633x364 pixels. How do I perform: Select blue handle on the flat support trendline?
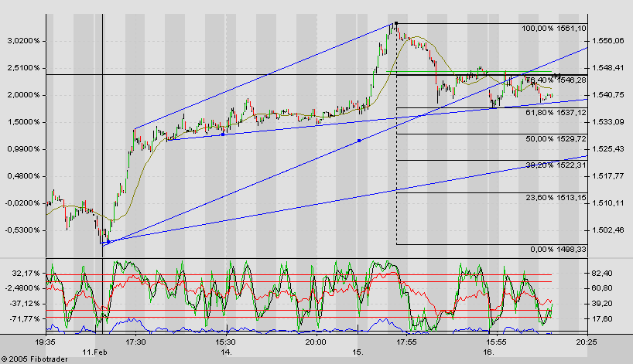coord(223,134)
